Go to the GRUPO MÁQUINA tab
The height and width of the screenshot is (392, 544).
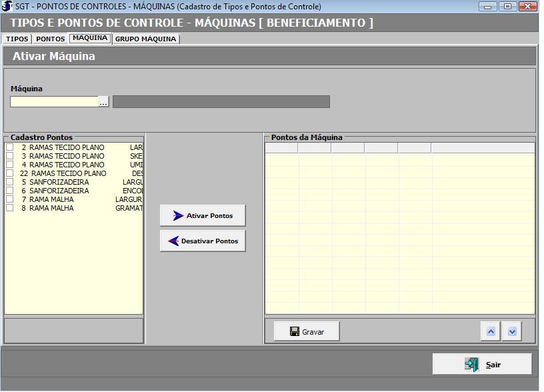click(145, 39)
